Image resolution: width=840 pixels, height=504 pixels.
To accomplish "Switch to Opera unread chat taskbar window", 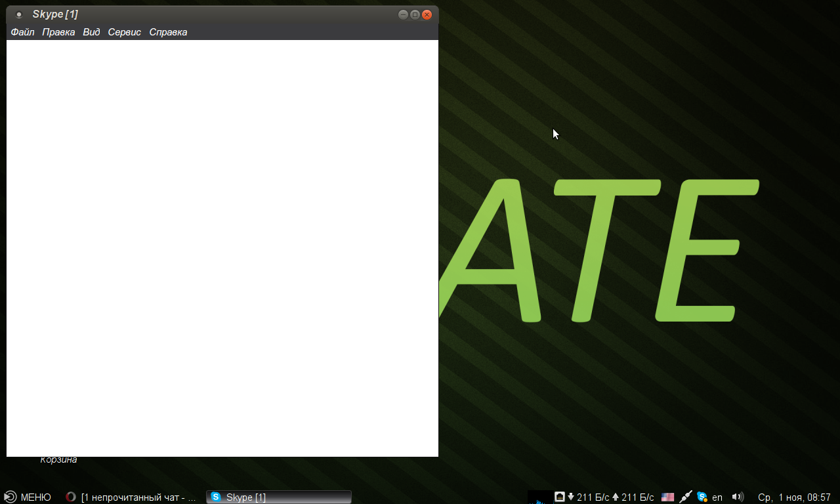I will (x=131, y=497).
